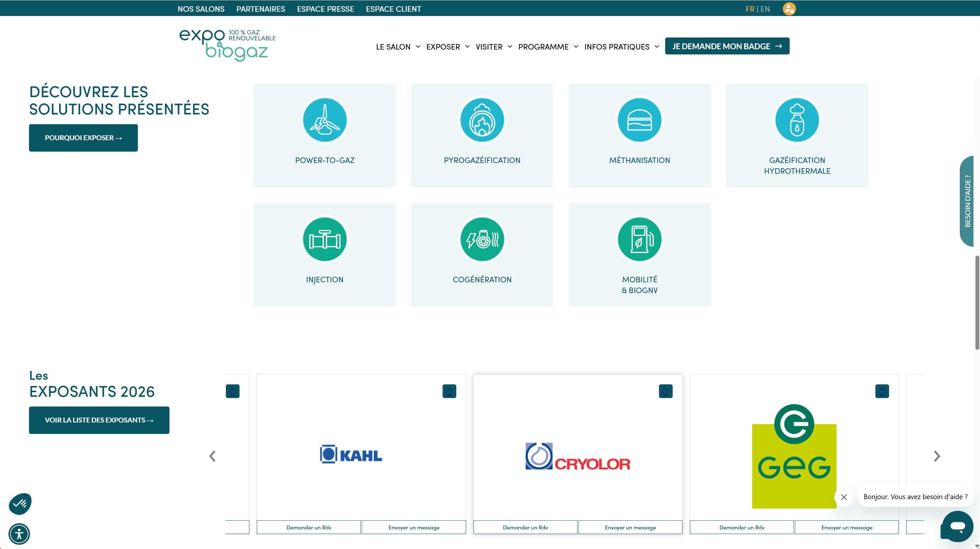Click the Gazéification Hydrothermale icon
Image resolution: width=980 pixels, height=549 pixels.
[x=797, y=120]
